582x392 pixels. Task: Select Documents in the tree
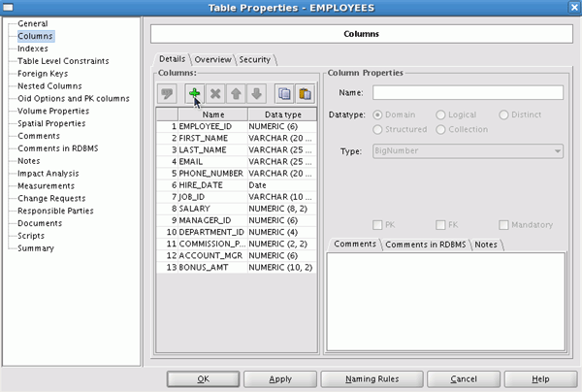[40, 223]
